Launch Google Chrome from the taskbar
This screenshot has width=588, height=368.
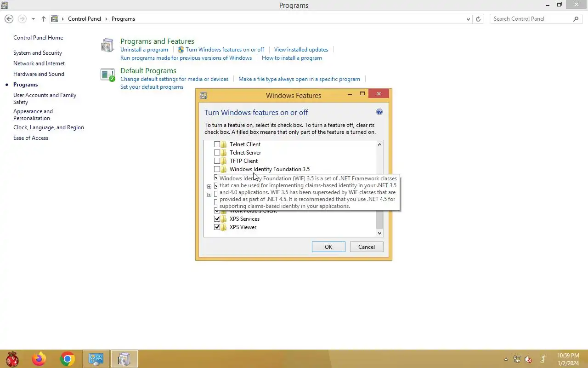point(68,359)
